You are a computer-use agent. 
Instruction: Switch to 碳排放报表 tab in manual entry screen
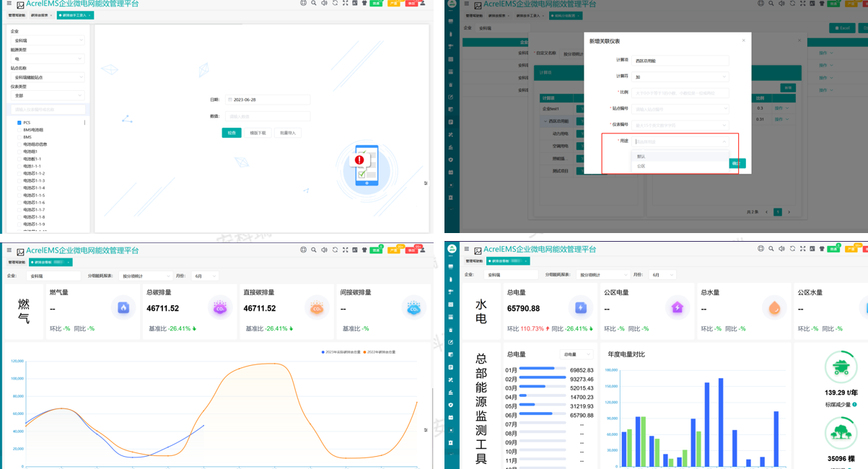pyautogui.click(x=40, y=15)
